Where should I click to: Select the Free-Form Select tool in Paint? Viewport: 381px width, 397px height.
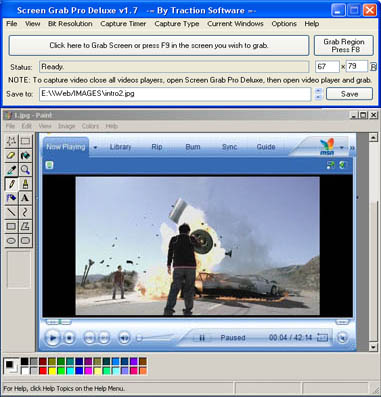pyautogui.click(x=11, y=141)
